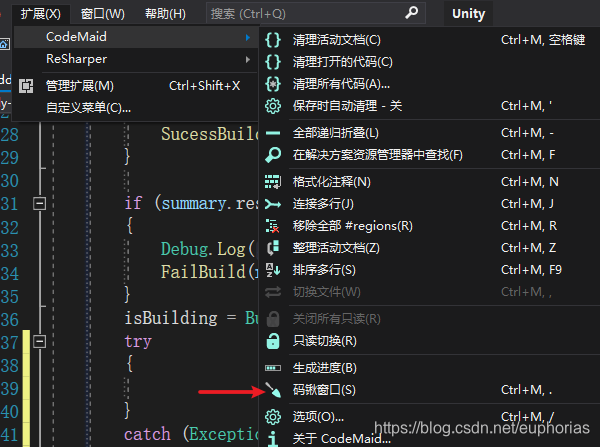This screenshot has width=600, height=447.
Task: Open 选项(O)... settings
Action: click(x=429, y=417)
